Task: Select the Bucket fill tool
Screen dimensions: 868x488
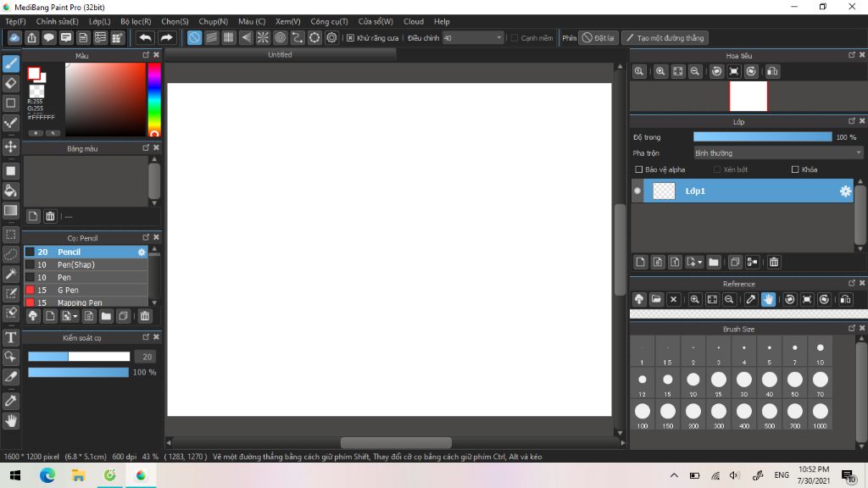Action: pyautogui.click(x=10, y=191)
